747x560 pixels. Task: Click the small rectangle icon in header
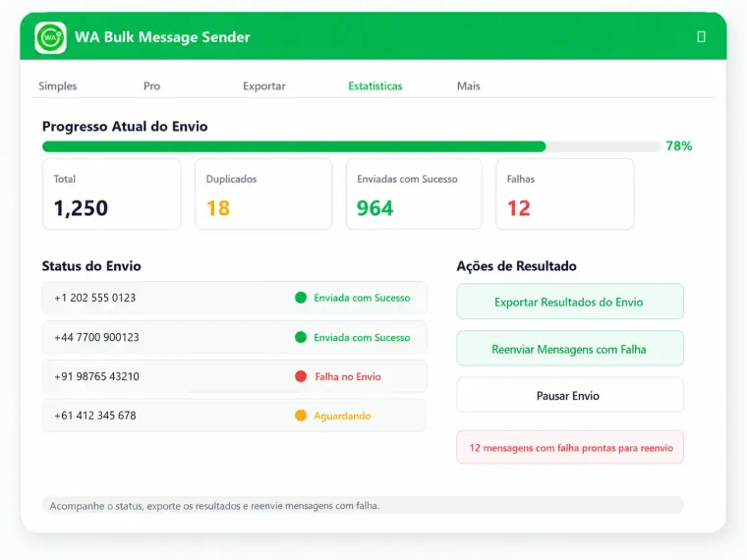tap(701, 36)
